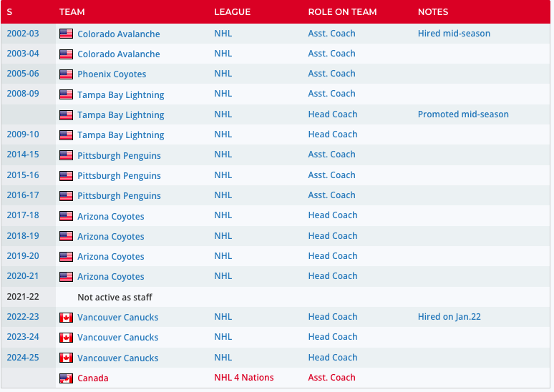Open the 2005-06 season link
This screenshot has height=392, width=554.
point(23,74)
